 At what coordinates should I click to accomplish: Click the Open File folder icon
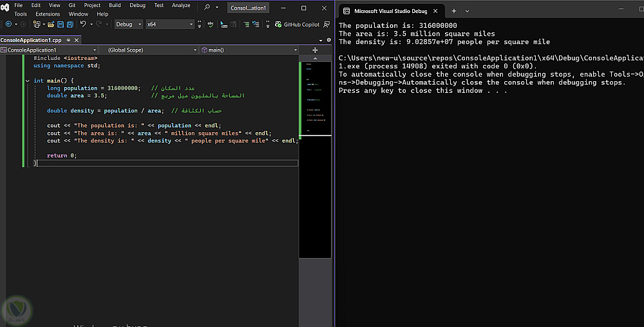coord(51,25)
